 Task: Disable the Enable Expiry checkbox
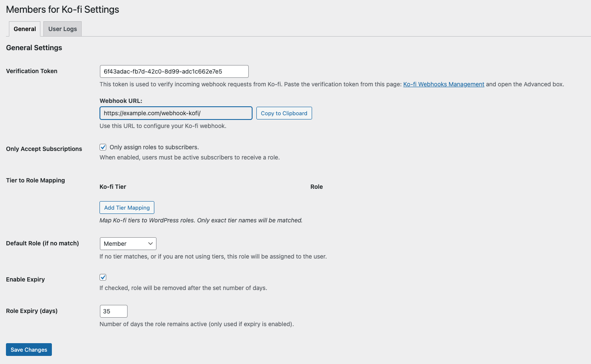tap(103, 277)
